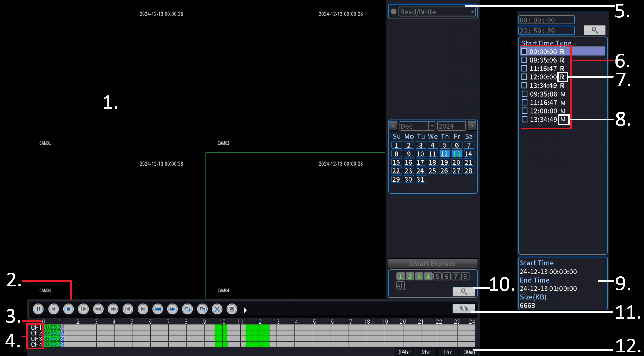Go to the previous frame

point(128,309)
